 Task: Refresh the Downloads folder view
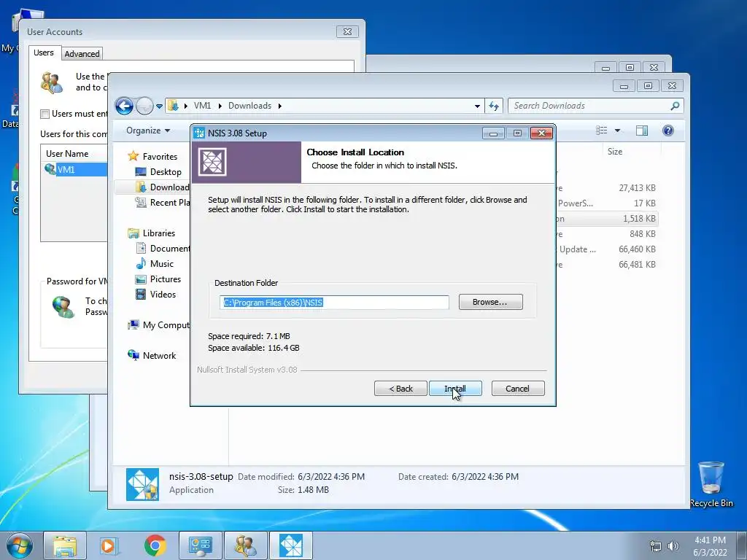[x=494, y=106]
